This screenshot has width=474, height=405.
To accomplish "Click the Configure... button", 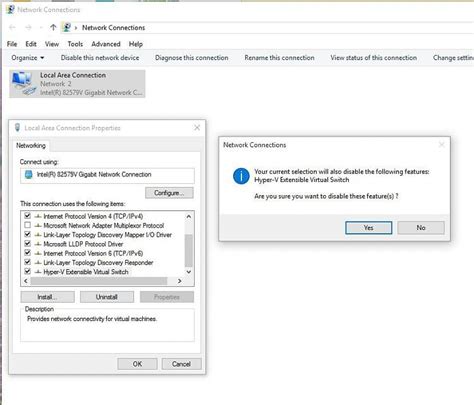I will click(x=169, y=193).
